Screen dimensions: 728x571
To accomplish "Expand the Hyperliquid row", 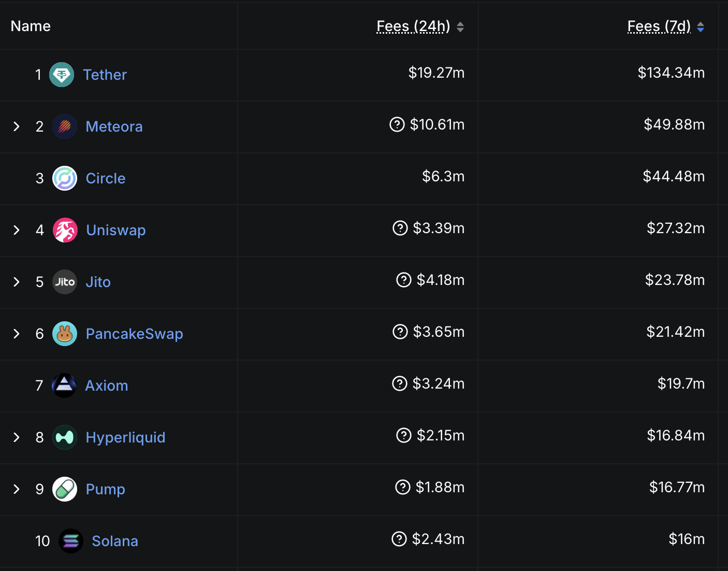I will pos(16,437).
